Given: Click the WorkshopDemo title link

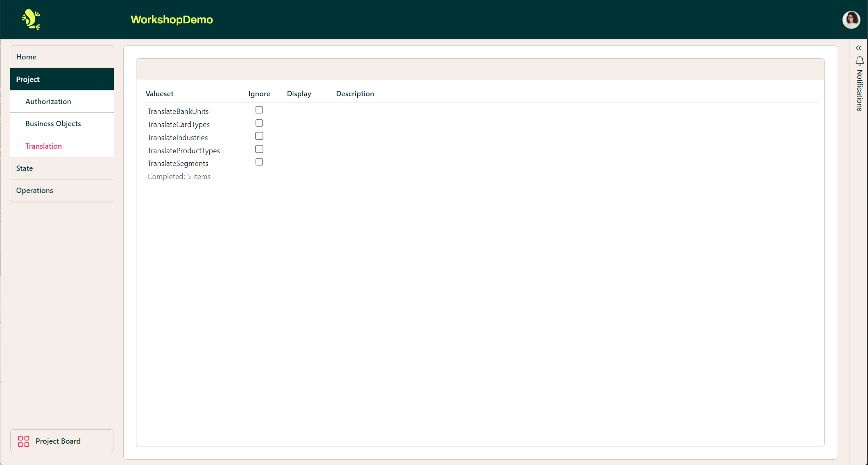Looking at the screenshot, I should 172,20.
